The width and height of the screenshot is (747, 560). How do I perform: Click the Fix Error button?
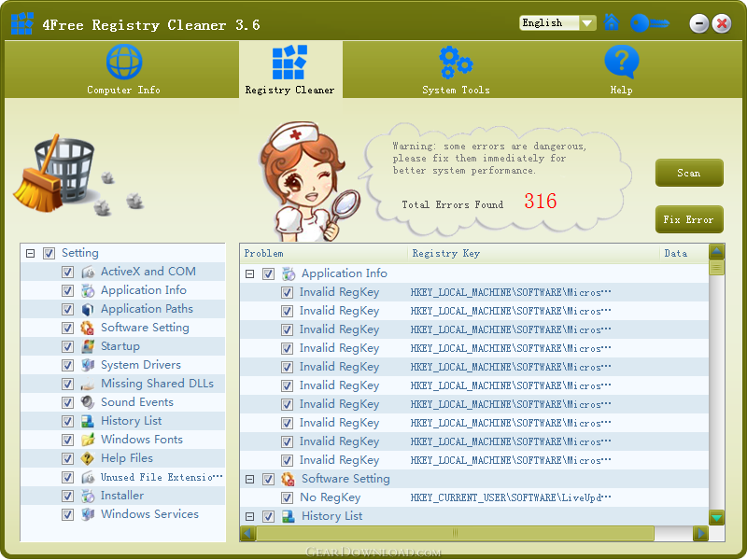(x=689, y=219)
